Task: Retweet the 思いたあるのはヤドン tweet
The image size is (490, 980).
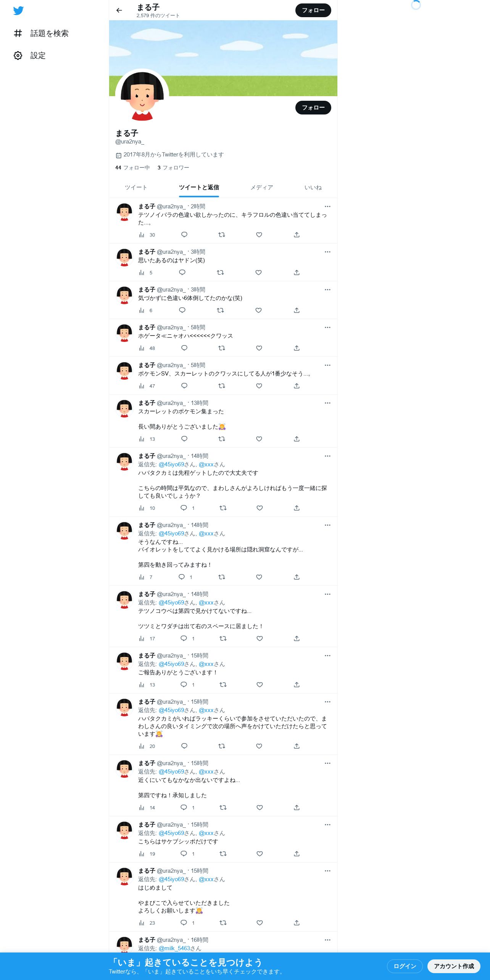Action: (220, 272)
